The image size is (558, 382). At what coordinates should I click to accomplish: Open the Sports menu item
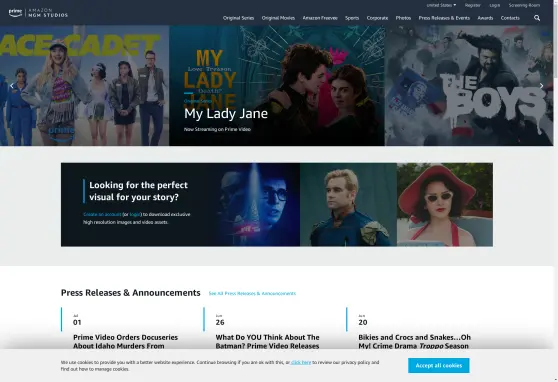(x=352, y=18)
